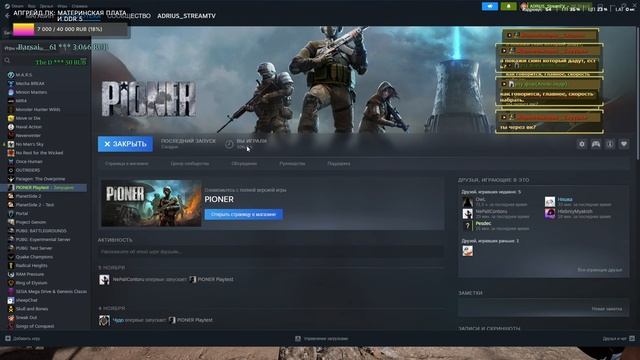The height and width of the screenshot is (360, 640).
Task: Click the sheepChat app icon
Action: [x=11, y=300]
